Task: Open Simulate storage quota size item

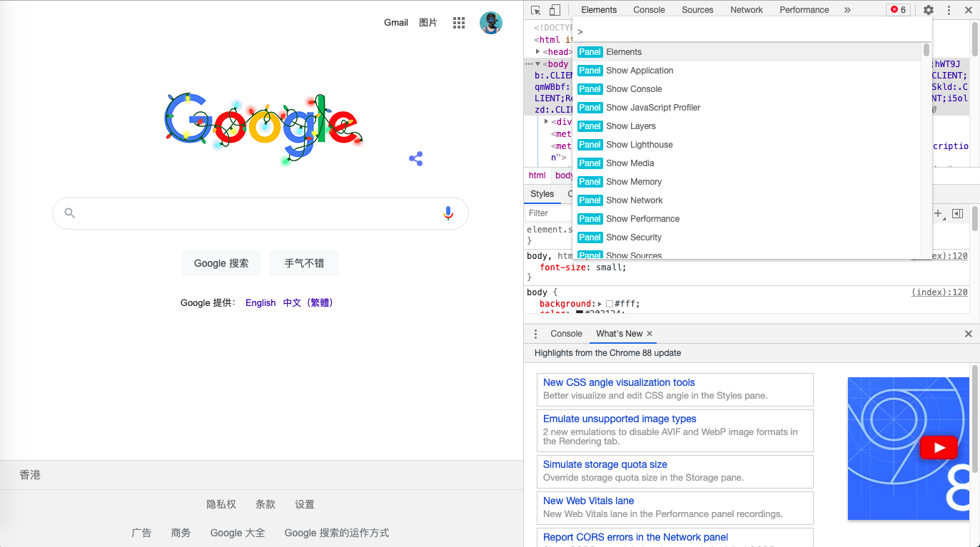Action: [x=675, y=471]
